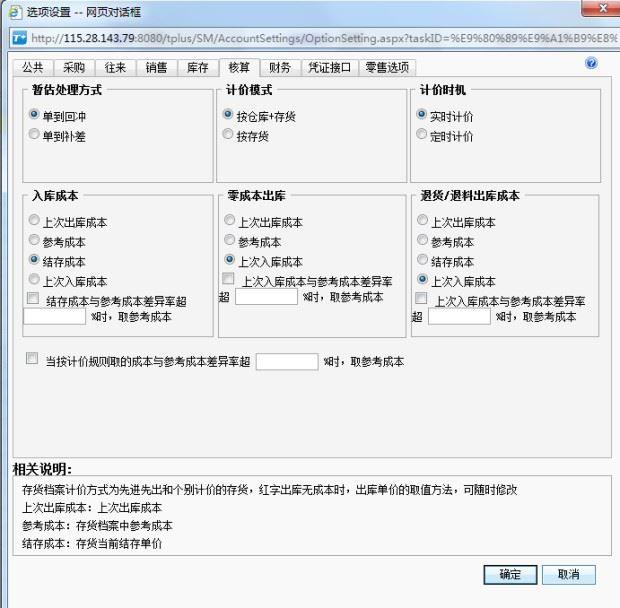Image resolution: width=620 pixels, height=608 pixels.
Task: Click the line 参考成本：存货档案中参考成本
Action: click(x=97, y=525)
